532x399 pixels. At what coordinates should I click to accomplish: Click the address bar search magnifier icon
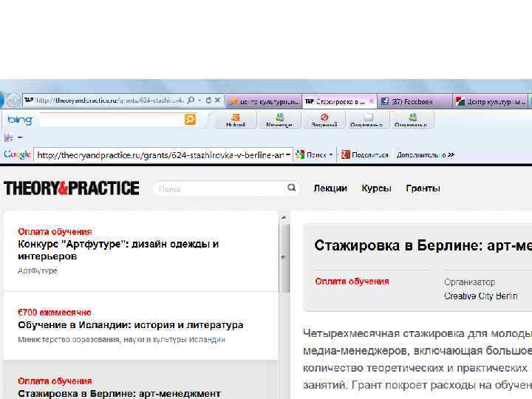pos(191,100)
